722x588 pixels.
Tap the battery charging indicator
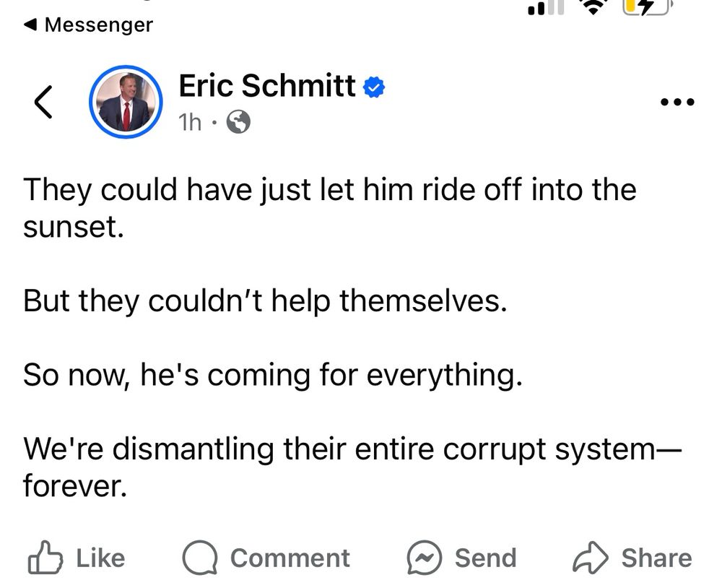[647, 7]
